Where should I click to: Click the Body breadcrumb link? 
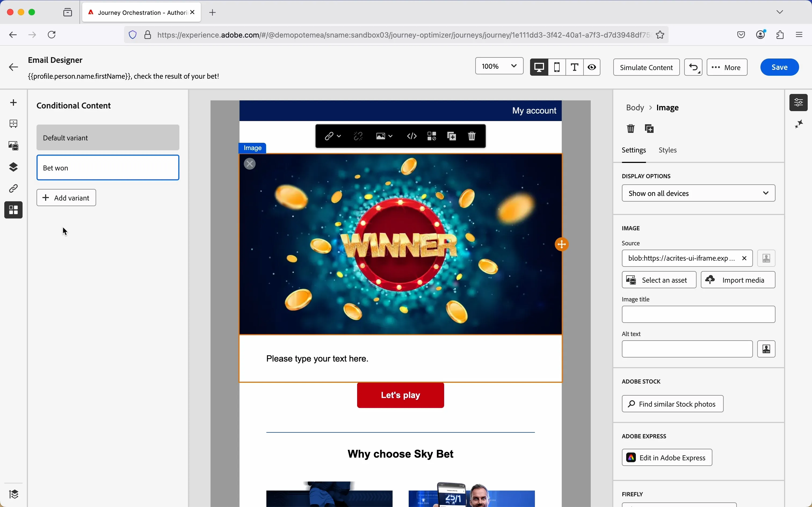(635, 108)
